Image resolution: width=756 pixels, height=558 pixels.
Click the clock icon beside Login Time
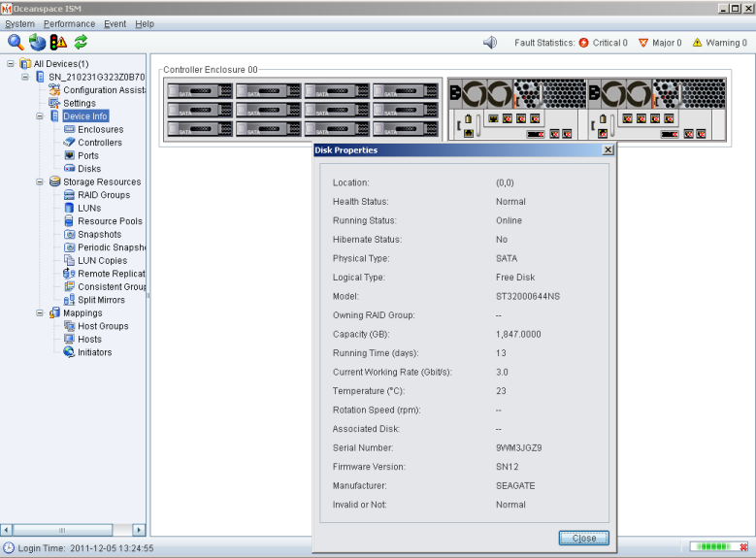[x=9, y=547]
